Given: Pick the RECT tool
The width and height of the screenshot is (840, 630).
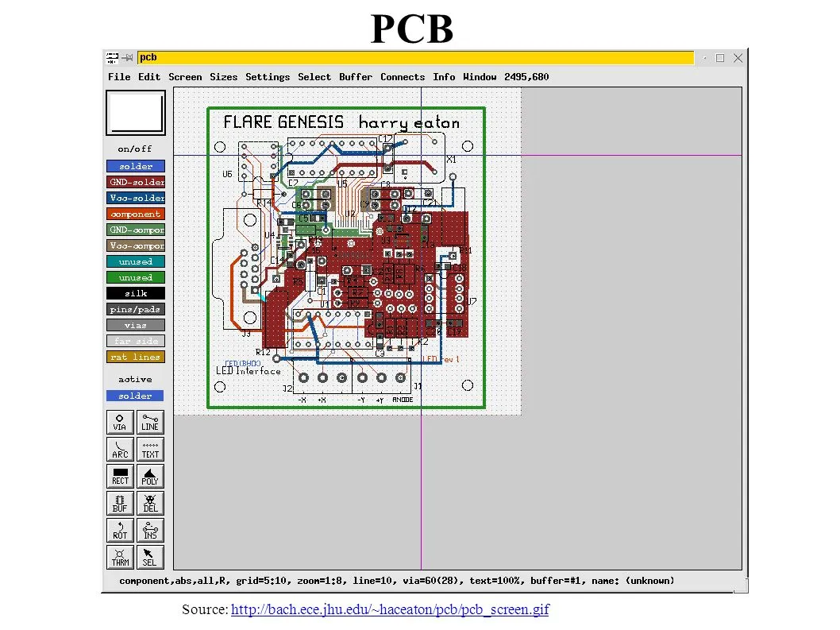Looking at the screenshot, I should 119,476.
